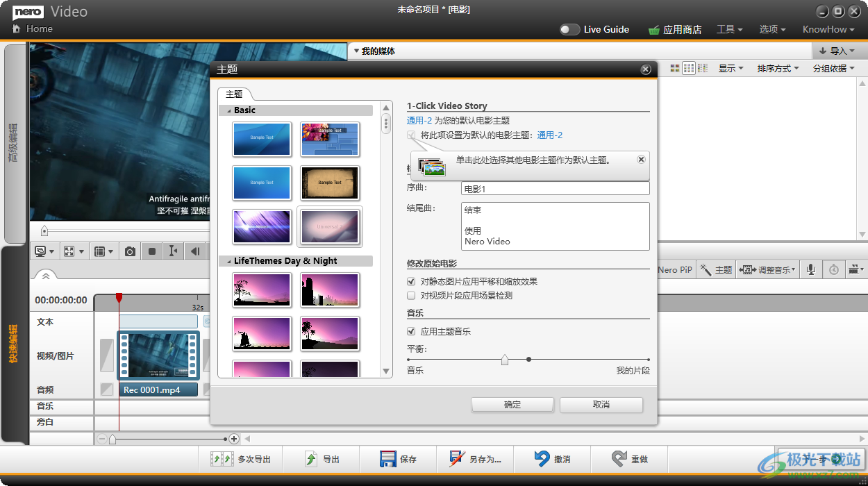The height and width of the screenshot is (486, 868).
Task: Click the previous frame playback icon
Action: (x=196, y=251)
